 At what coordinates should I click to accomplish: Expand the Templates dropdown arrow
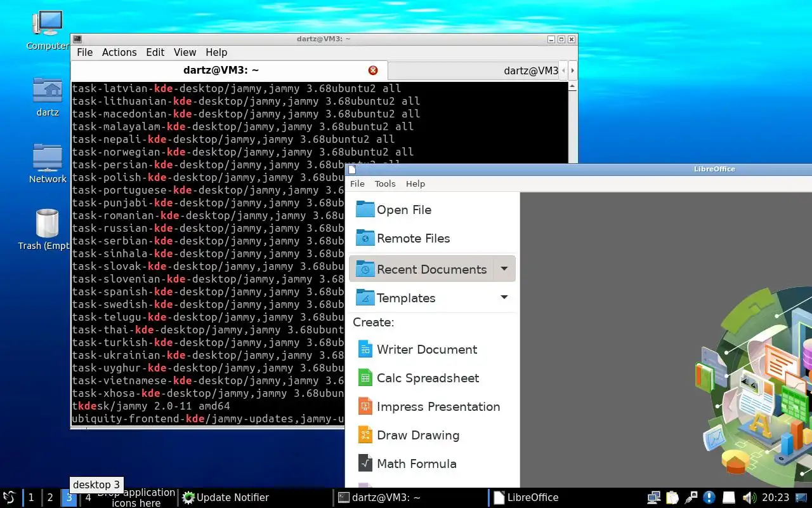coord(504,298)
